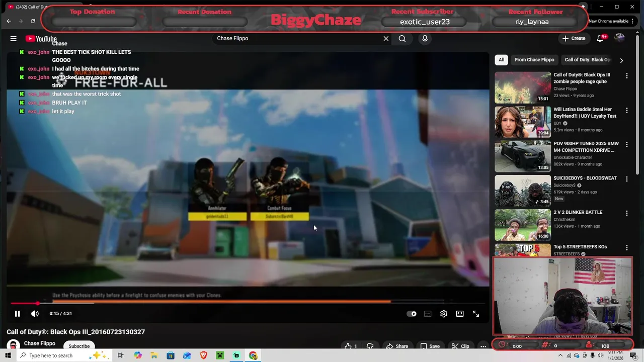The width and height of the screenshot is (644, 362).
Task: Toggle subtitles/closed captions button
Action: [427, 314]
